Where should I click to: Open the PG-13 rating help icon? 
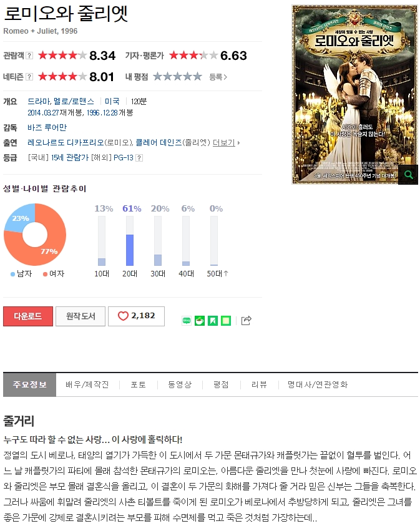(x=139, y=158)
